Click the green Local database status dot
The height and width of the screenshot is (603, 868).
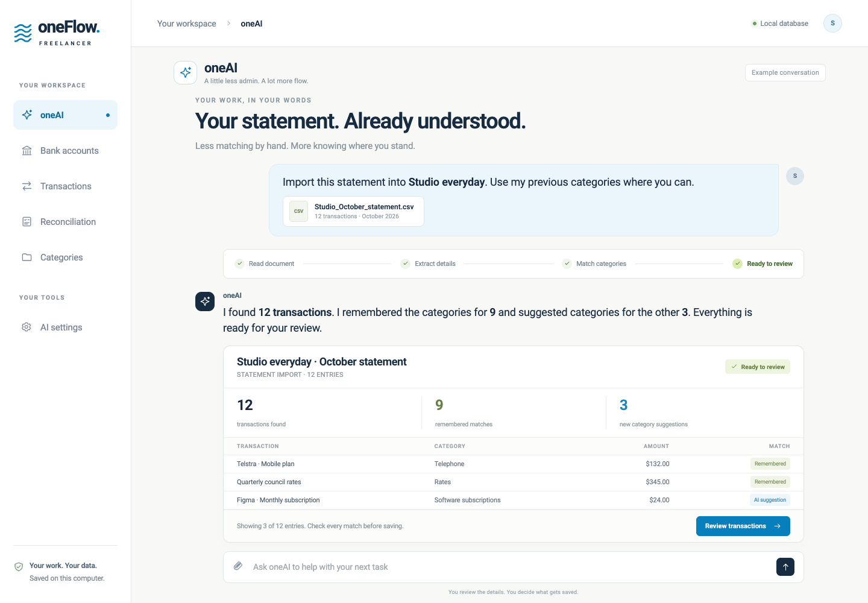click(754, 24)
